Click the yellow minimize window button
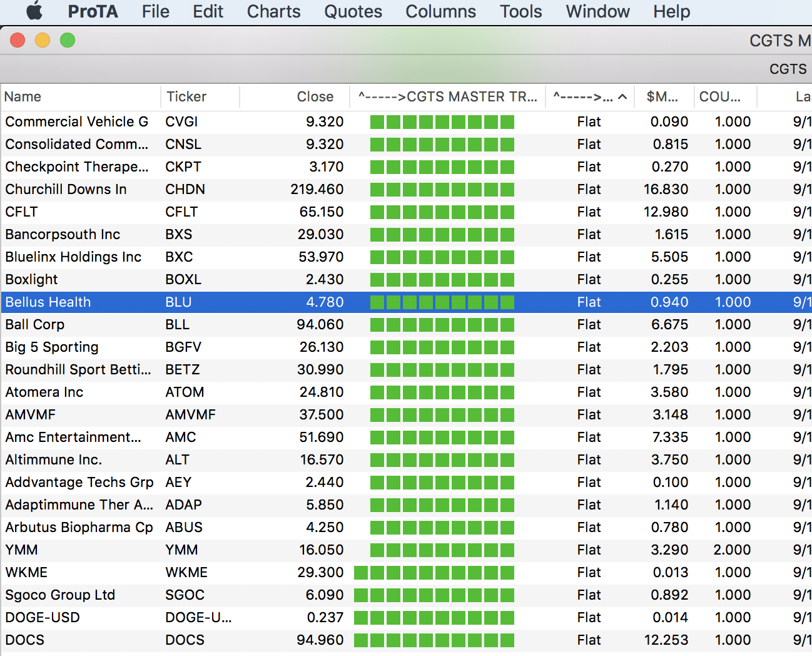The width and height of the screenshot is (812, 656). [x=43, y=40]
